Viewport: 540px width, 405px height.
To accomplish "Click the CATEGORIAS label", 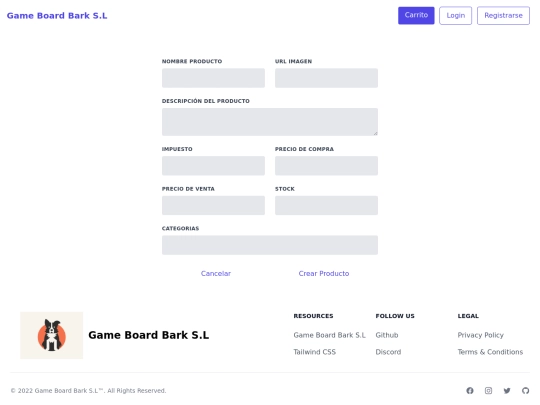I will [180, 228].
